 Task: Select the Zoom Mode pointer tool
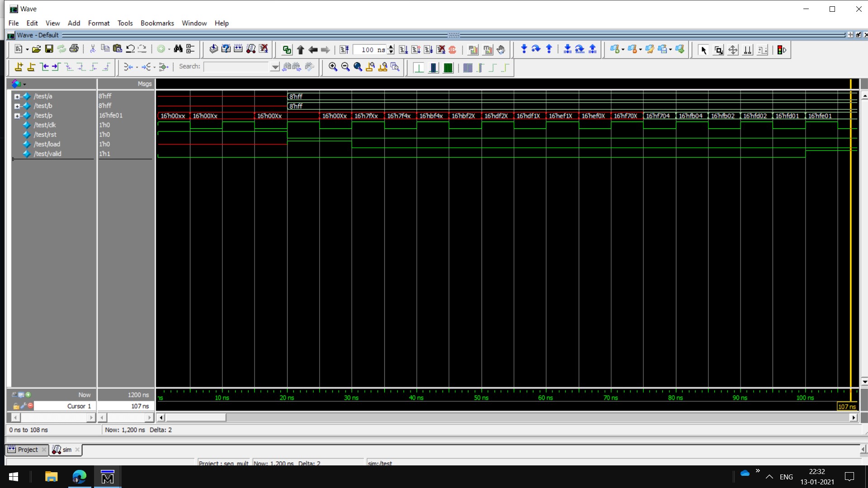[x=718, y=50]
